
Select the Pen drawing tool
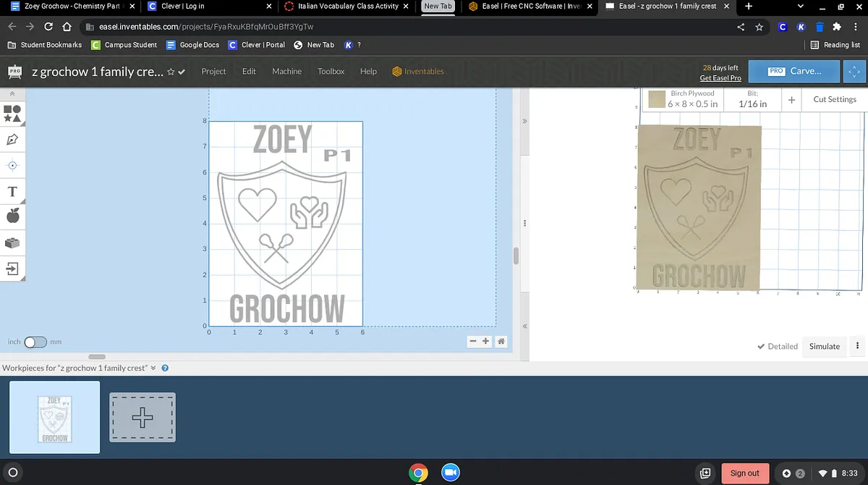12,139
